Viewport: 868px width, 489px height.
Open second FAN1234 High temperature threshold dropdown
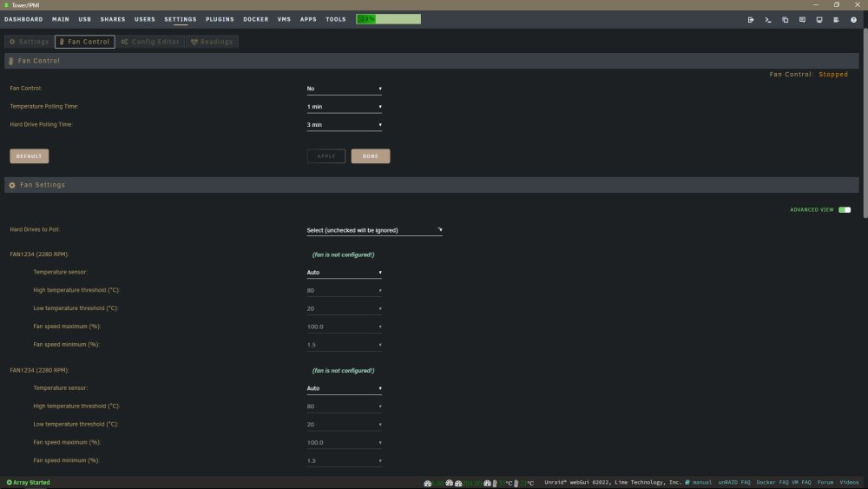point(345,406)
